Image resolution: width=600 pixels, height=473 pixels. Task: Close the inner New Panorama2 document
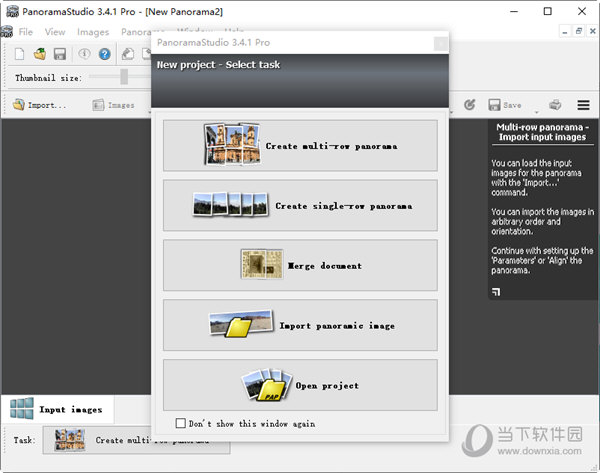[x=592, y=31]
